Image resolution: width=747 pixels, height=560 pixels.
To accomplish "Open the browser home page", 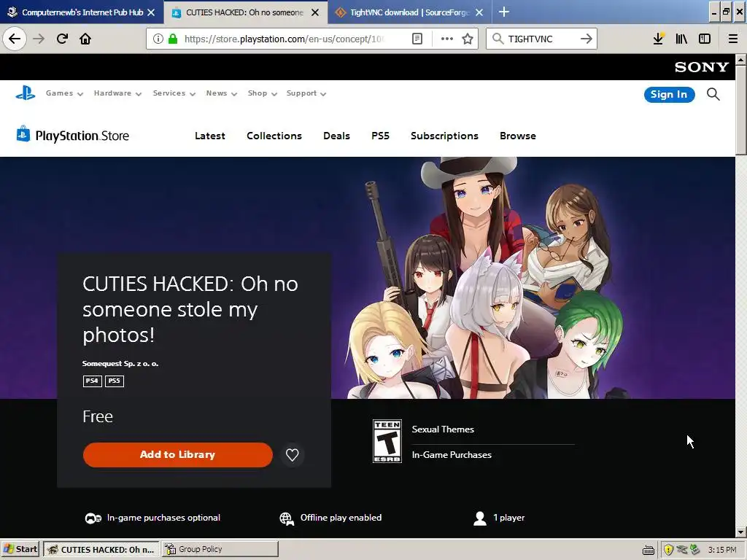I will pyautogui.click(x=85, y=39).
